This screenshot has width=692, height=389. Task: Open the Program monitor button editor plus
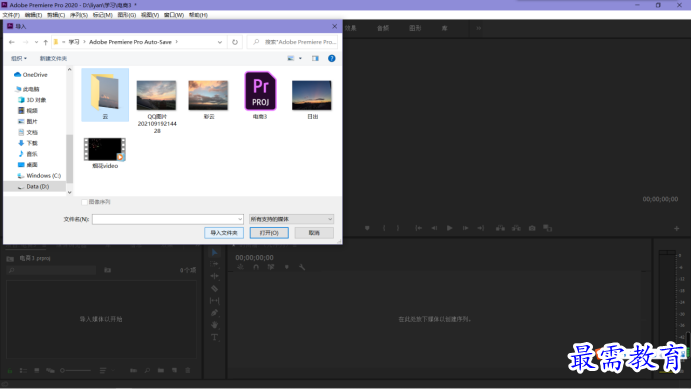[x=677, y=228]
